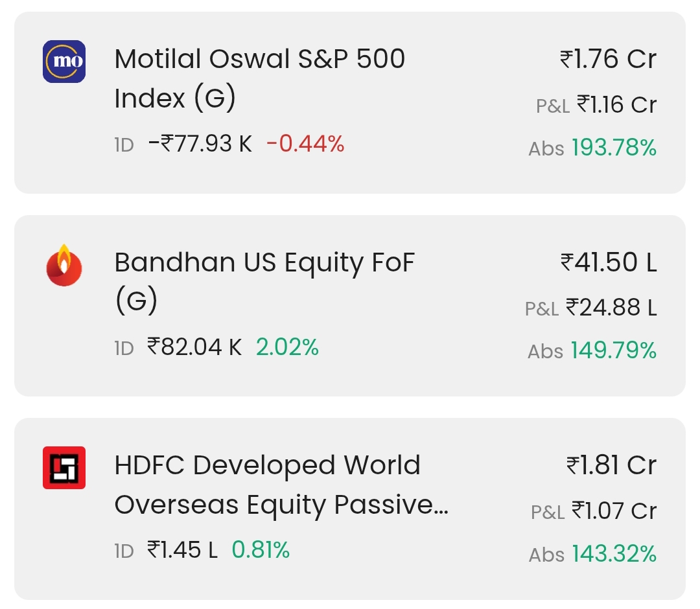Viewport: 700px width, 609px height.
Task: Open Motilal Oswal S&P 500 Index fund
Action: click(x=259, y=78)
